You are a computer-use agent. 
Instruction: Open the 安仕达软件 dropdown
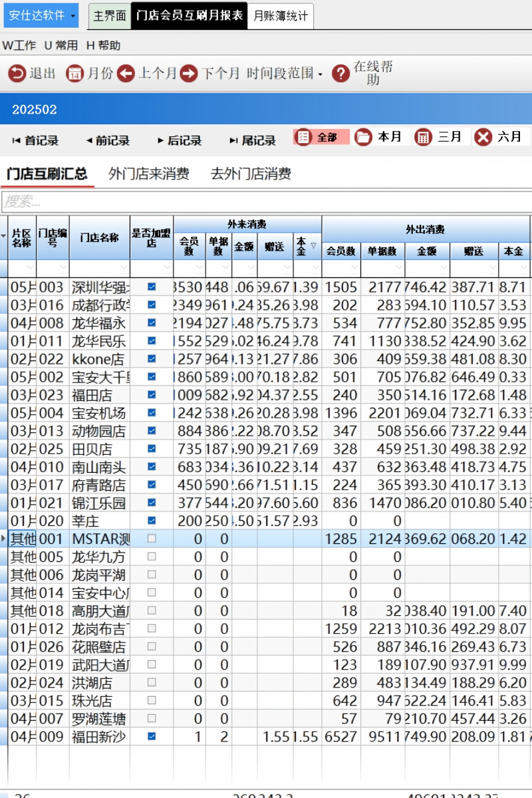tap(41, 15)
